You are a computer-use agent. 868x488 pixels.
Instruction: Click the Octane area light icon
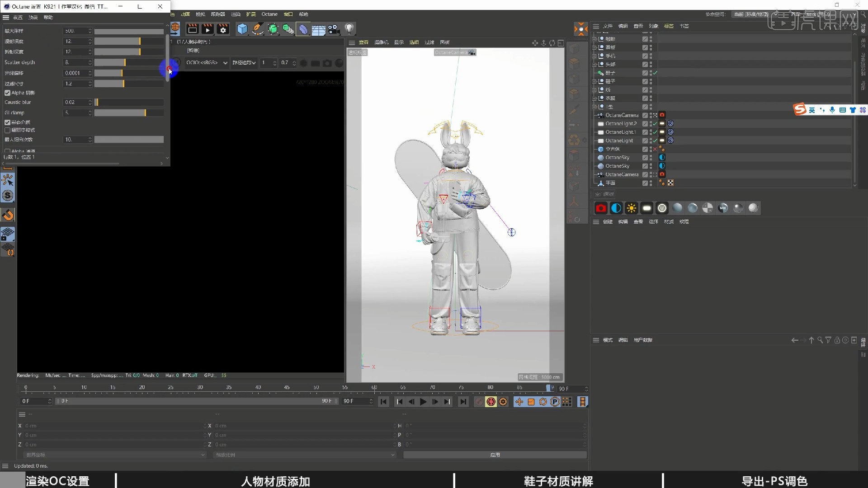(x=646, y=208)
